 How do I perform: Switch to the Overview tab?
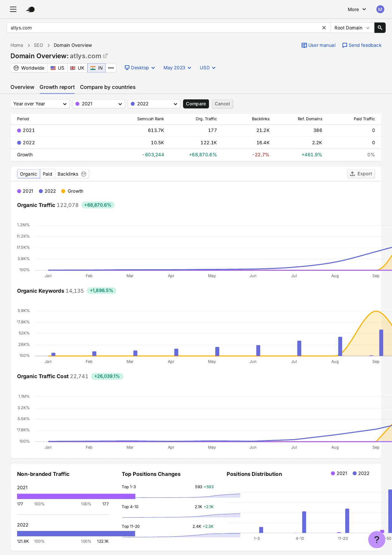click(22, 87)
